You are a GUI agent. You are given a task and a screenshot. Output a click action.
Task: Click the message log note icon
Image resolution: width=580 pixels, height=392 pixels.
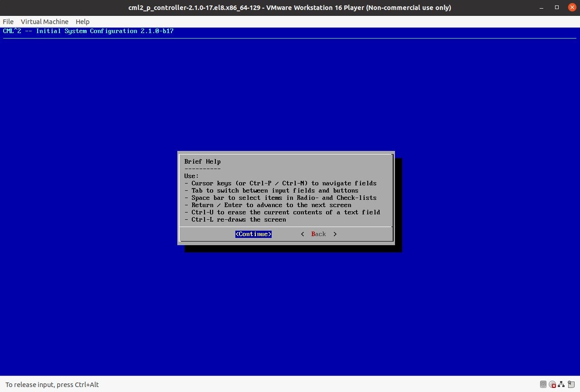[x=571, y=384]
